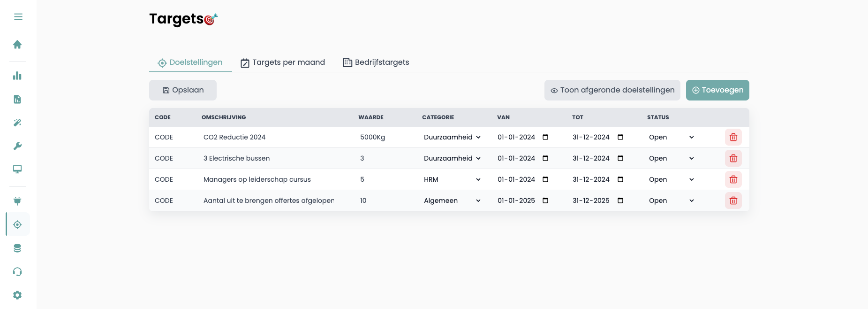The width and height of the screenshot is (868, 309).
Task: Click the database stack icon in sidebar
Action: pos(17,248)
